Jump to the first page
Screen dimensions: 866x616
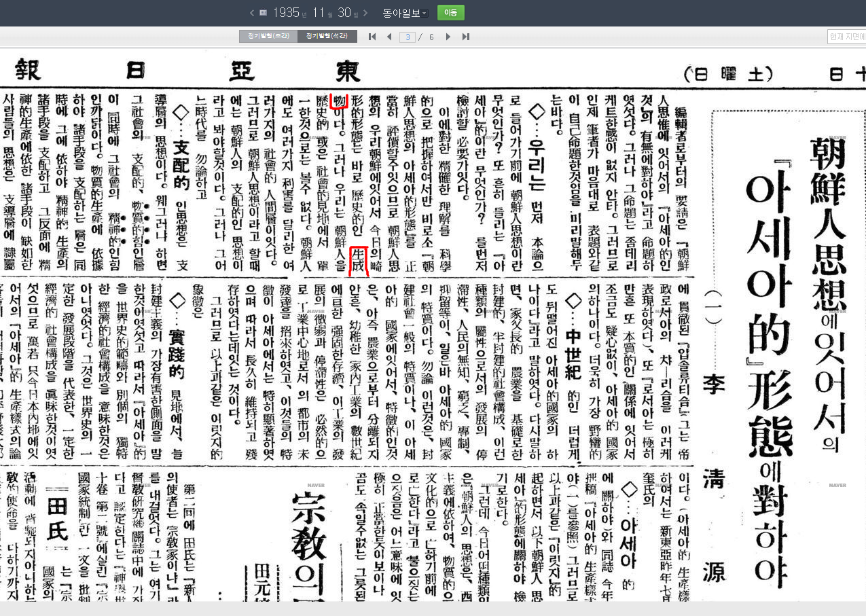[x=372, y=37]
